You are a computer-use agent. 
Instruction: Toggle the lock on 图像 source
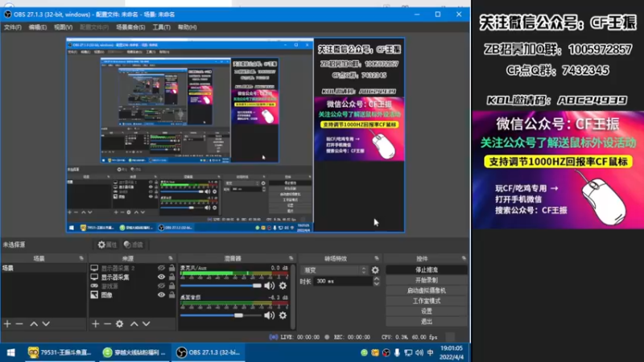coord(171,294)
